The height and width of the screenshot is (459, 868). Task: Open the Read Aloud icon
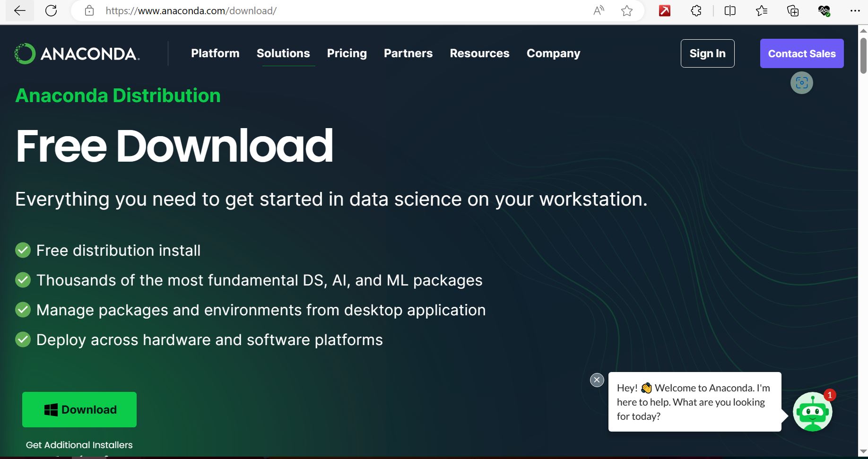click(599, 11)
